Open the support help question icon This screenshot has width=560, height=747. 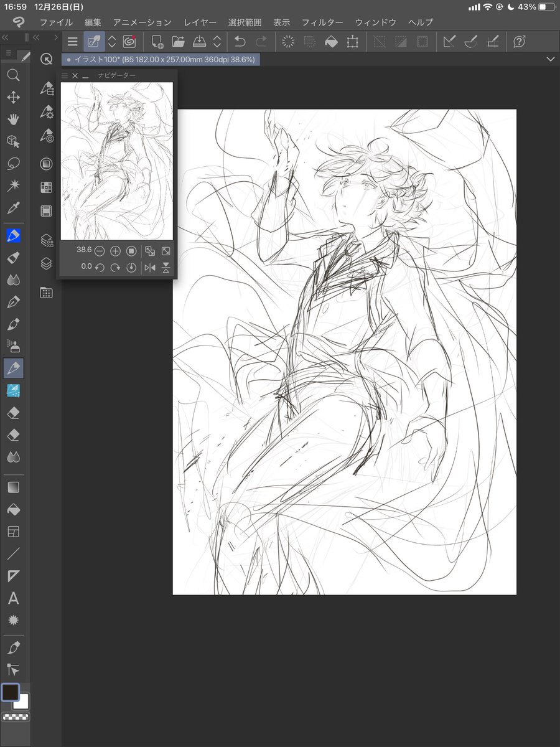click(x=519, y=42)
